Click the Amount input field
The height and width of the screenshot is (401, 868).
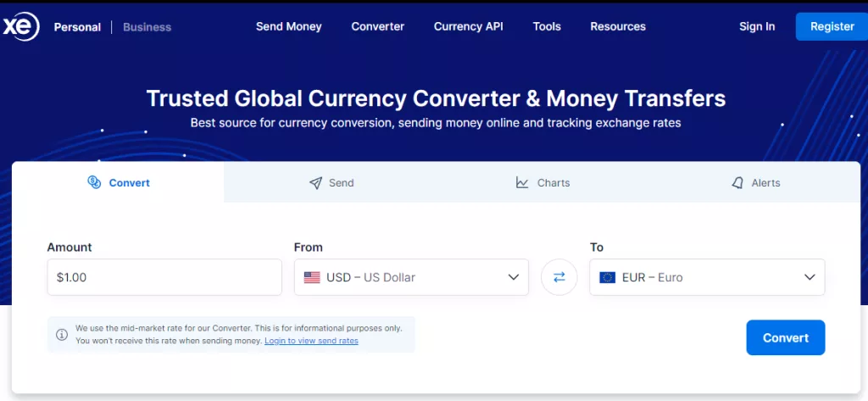pos(164,277)
